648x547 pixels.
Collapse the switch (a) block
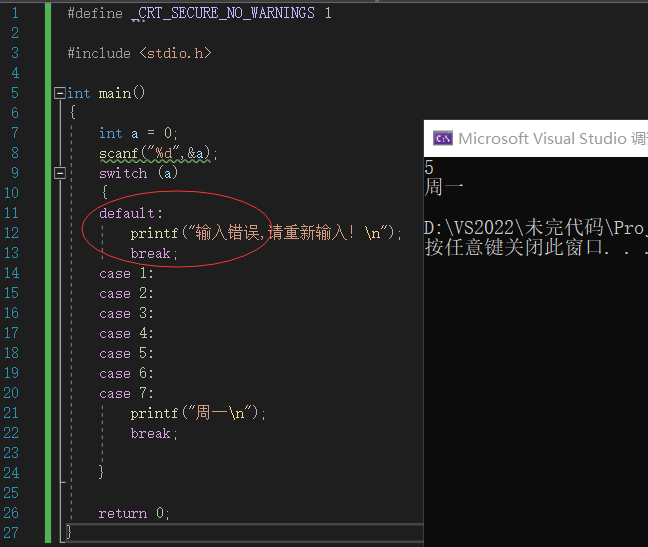tap(60, 173)
